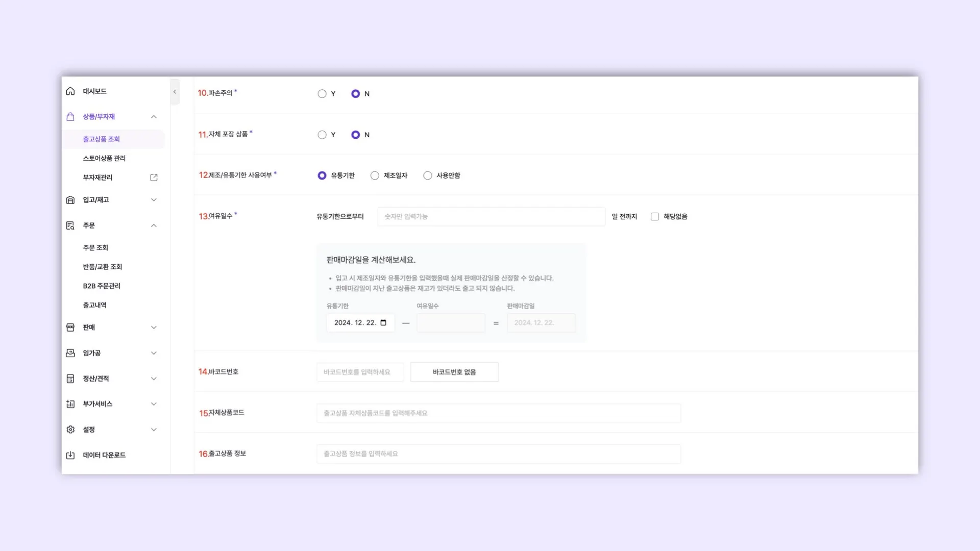Click the 바코드번호 없음 button
The width and height of the screenshot is (980, 551).
pyautogui.click(x=454, y=372)
